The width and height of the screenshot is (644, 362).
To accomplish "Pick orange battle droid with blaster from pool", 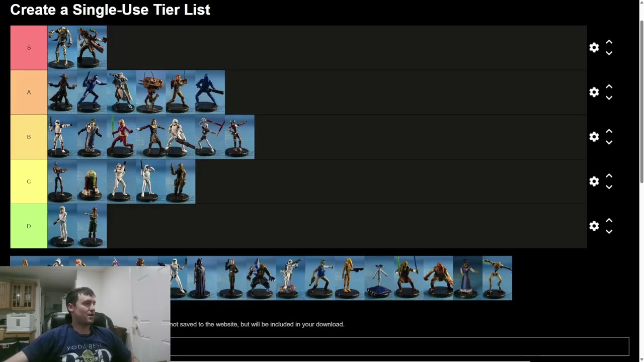I will (350, 278).
